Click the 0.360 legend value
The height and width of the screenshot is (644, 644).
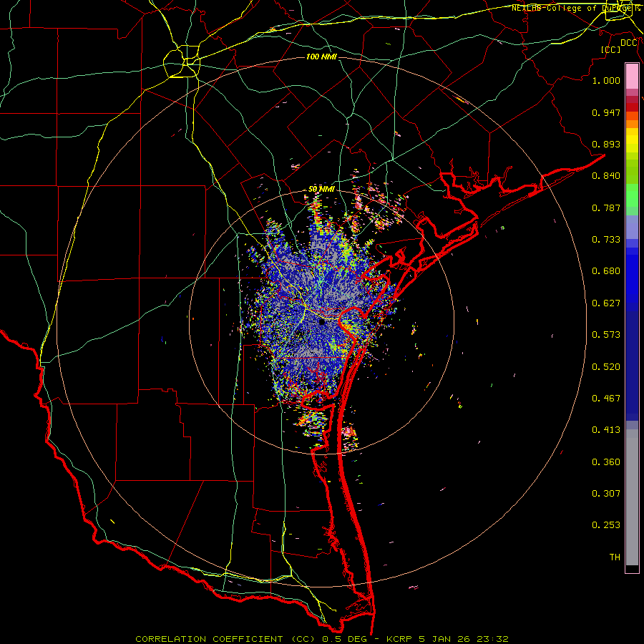click(x=606, y=462)
